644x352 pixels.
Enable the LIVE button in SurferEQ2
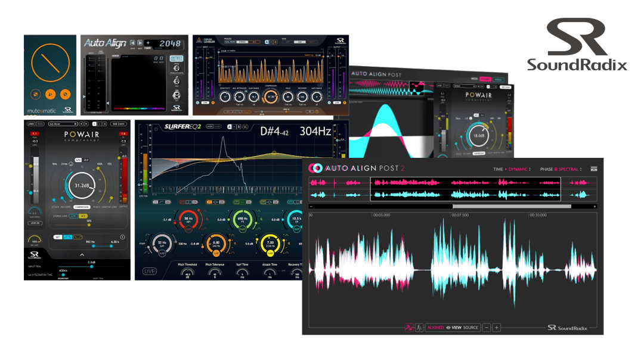150,271
